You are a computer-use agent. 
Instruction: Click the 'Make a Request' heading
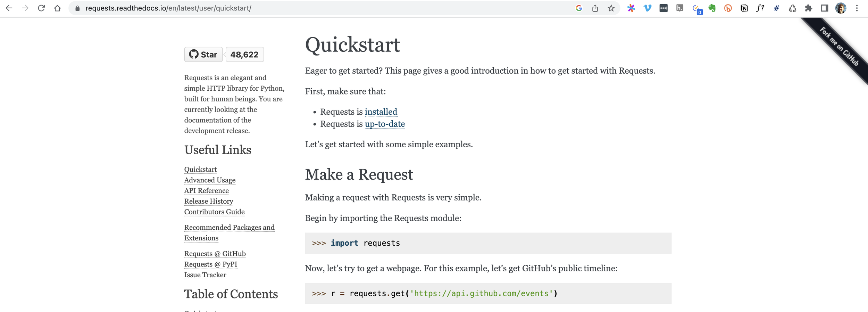[x=359, y=174]
